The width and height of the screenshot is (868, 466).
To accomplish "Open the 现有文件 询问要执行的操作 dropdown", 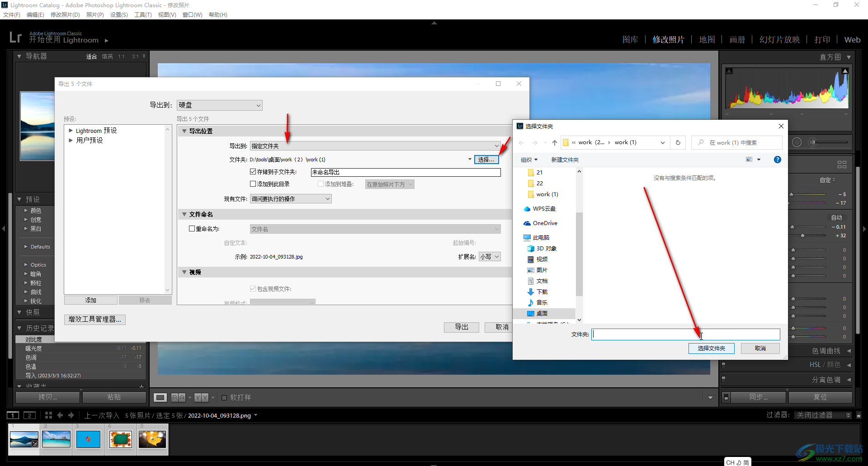I will click(291, 199).
